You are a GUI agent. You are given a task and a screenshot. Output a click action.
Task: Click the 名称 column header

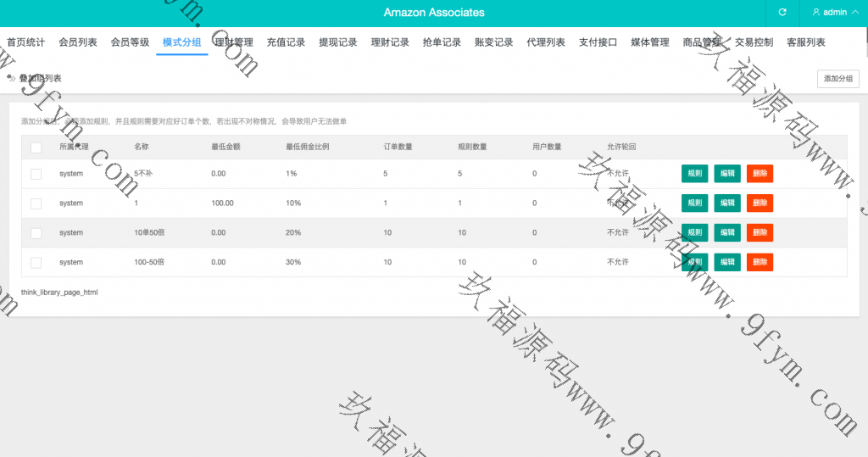[141, 148]
